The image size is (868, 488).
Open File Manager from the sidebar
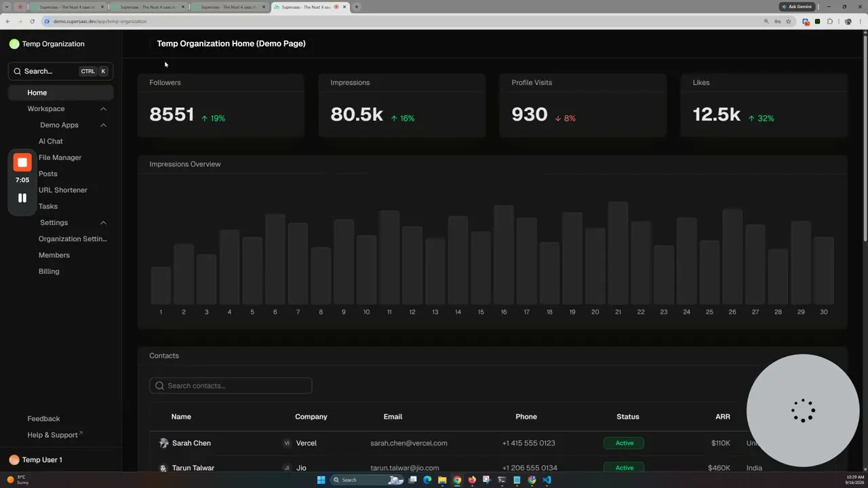tap(60, 158)
